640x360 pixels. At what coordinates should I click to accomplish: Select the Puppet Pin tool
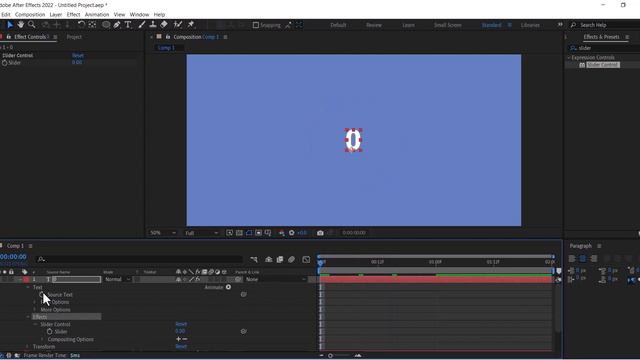tap(191, 25)
